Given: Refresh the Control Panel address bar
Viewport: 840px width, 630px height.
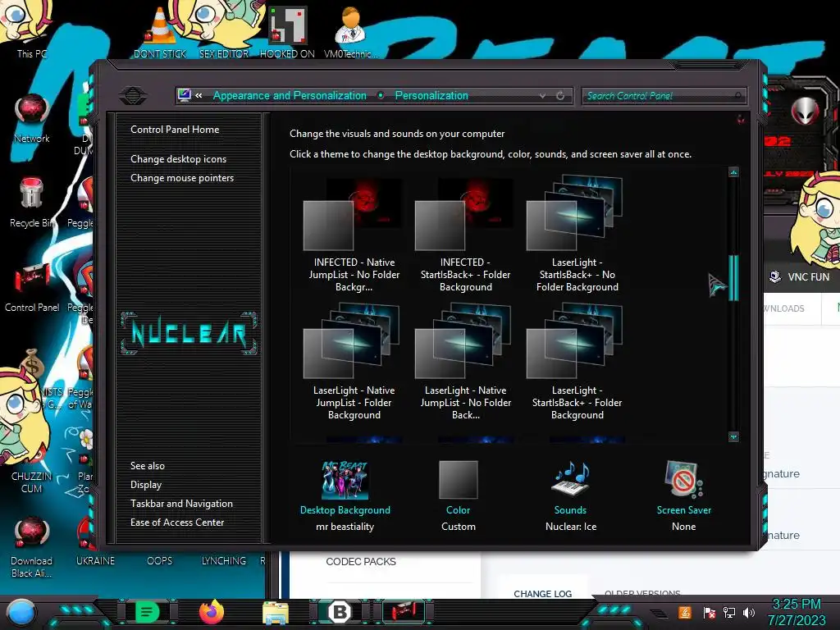Looking at the screenshot, I should [x=560, y=96].
